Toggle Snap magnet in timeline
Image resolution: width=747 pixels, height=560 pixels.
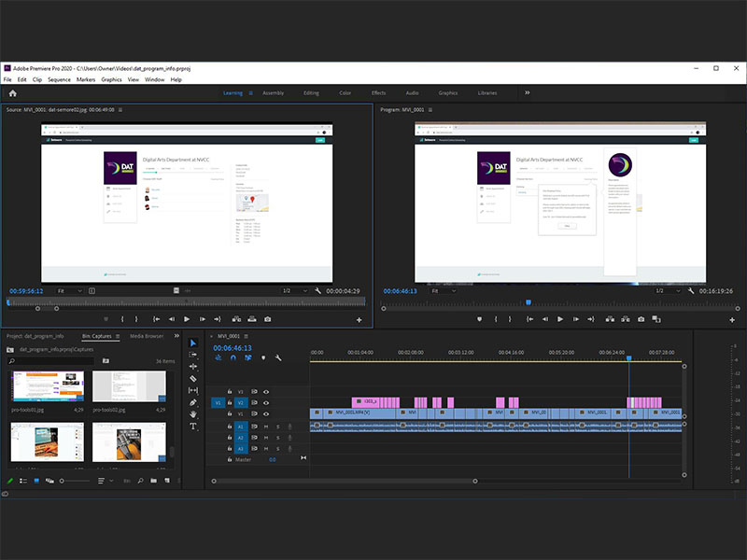(x=233, y=357)
